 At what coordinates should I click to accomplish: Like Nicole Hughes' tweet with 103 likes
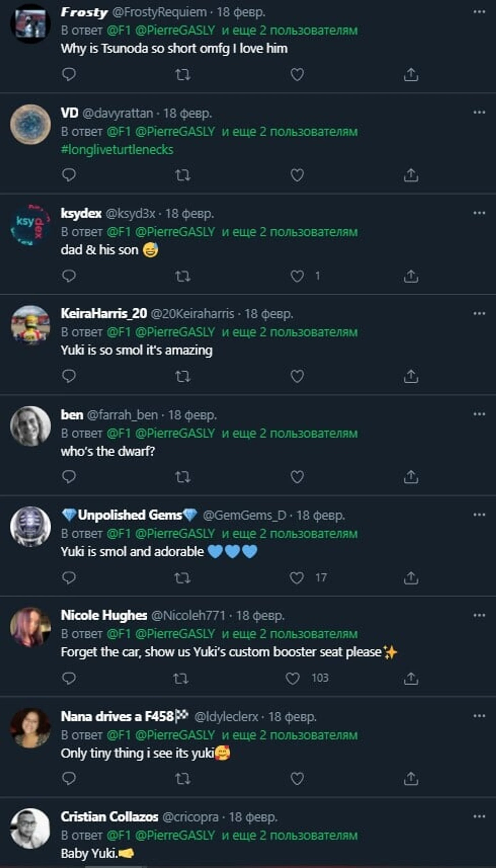coord(292,678)
